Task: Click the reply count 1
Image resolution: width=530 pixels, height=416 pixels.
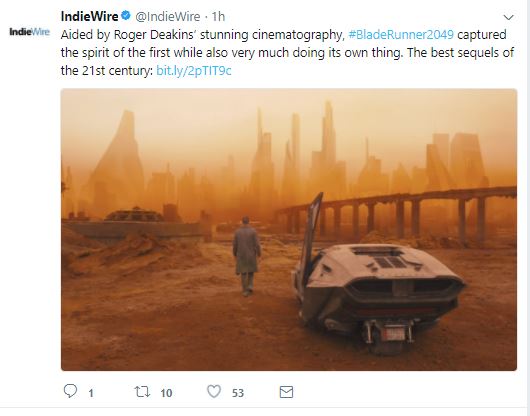Action: (91, 393)
